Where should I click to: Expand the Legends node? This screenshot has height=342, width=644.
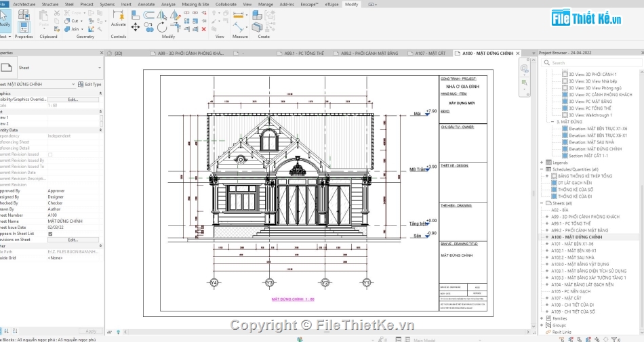point(542,163)
